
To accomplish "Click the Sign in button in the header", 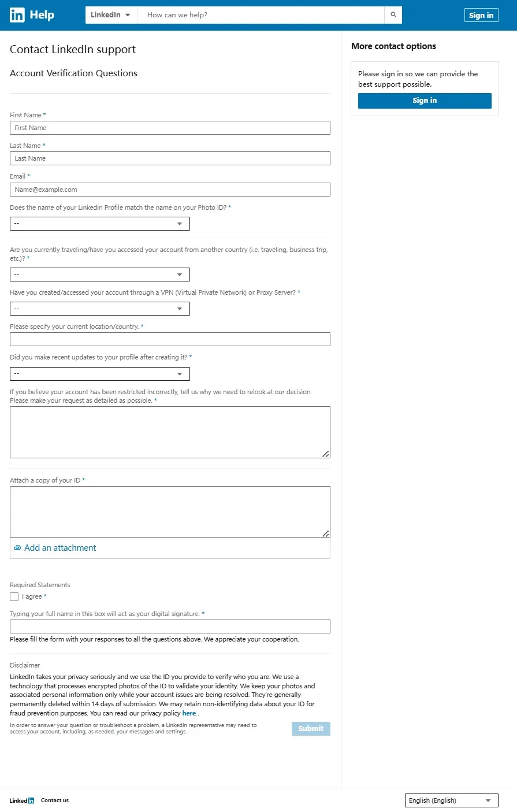I will pos(481,16).
